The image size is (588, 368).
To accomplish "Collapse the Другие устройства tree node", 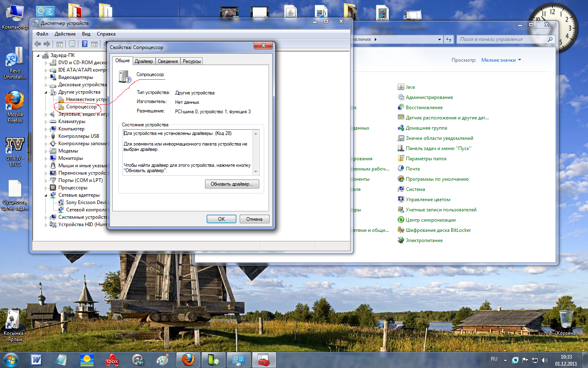I will click(x=46, y=92).
